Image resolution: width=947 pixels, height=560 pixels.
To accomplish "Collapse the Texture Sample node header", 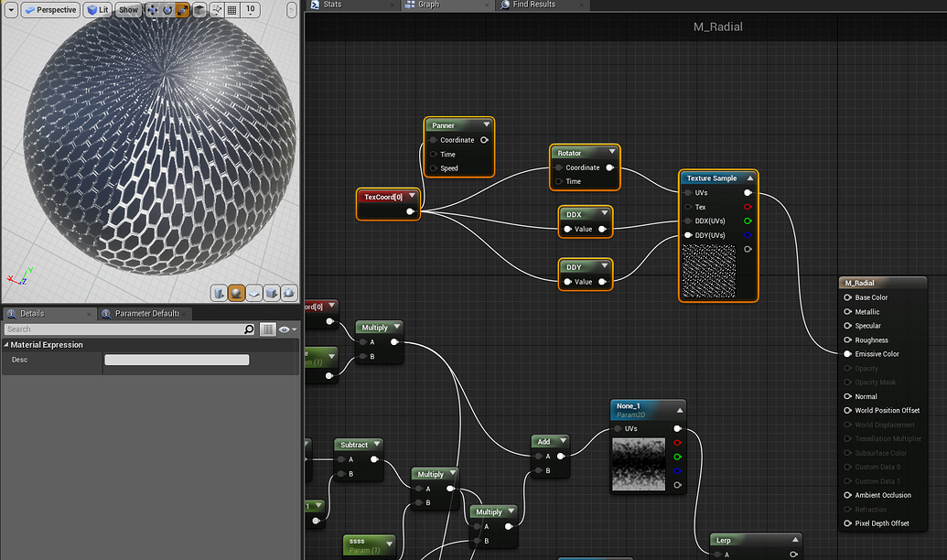I will [750, 178].
